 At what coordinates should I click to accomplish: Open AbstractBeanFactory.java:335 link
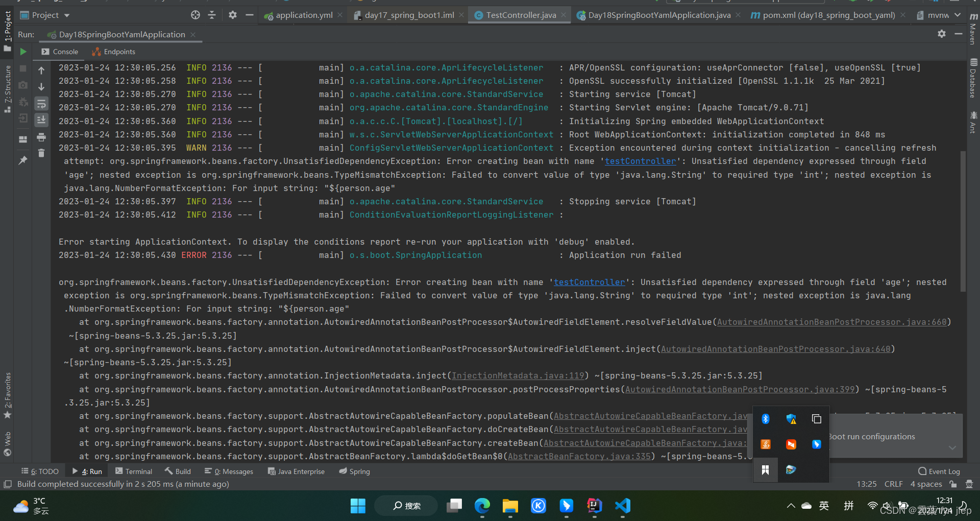(579, 456)
